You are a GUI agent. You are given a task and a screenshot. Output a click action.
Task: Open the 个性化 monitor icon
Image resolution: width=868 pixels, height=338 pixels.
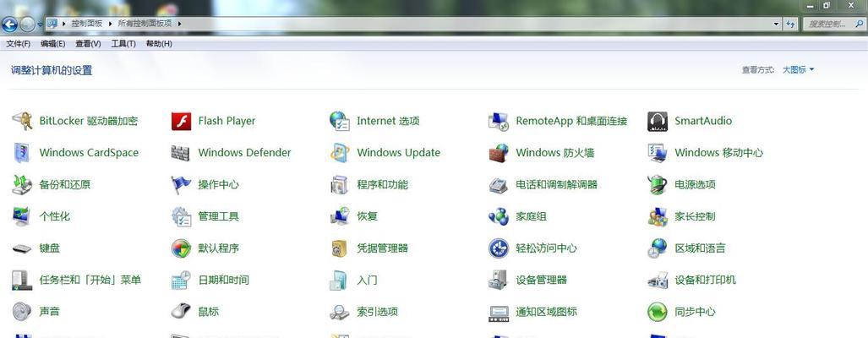click(x=22, y=216)
